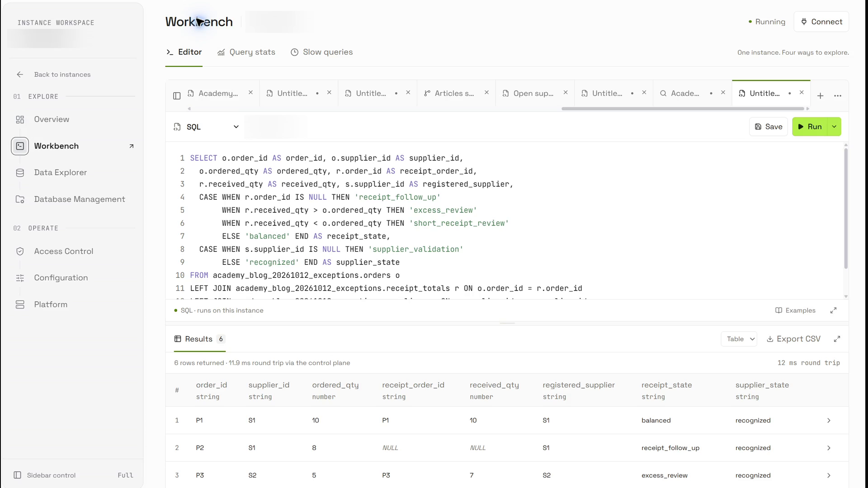Expand the results panel to fullscreen
868x488 pixels.
tap(837, 339)
